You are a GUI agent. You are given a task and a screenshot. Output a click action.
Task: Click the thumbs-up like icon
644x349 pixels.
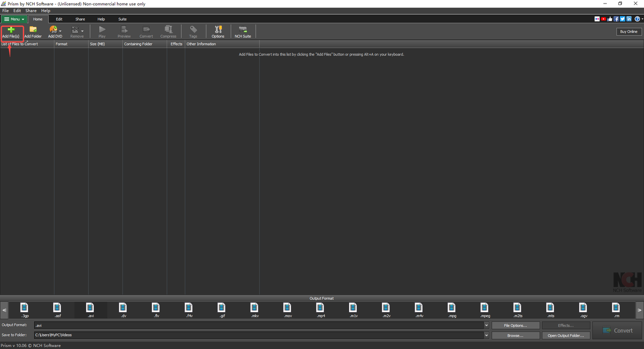tap(610, 19)
